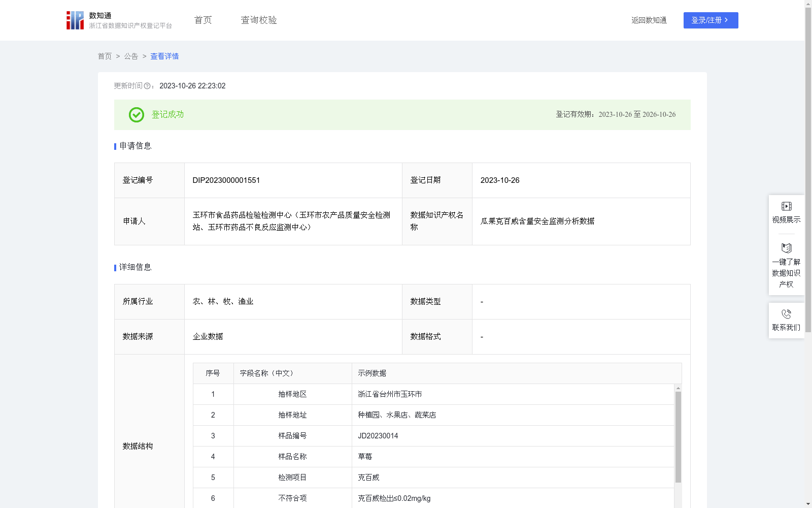This screenshot has width=812, height=508.
Task: Click the 登记有效期 date range text
Action: pos(616,115)
